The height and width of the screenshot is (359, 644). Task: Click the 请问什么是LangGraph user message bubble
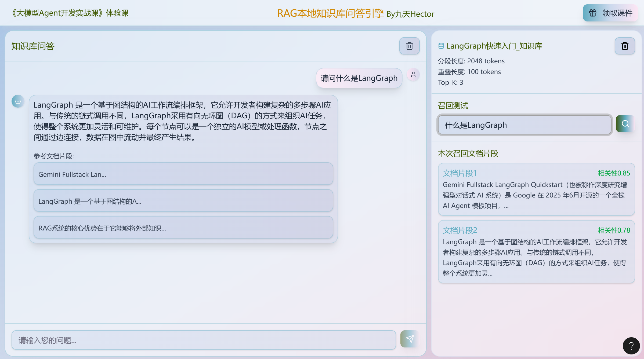(359, 78)
